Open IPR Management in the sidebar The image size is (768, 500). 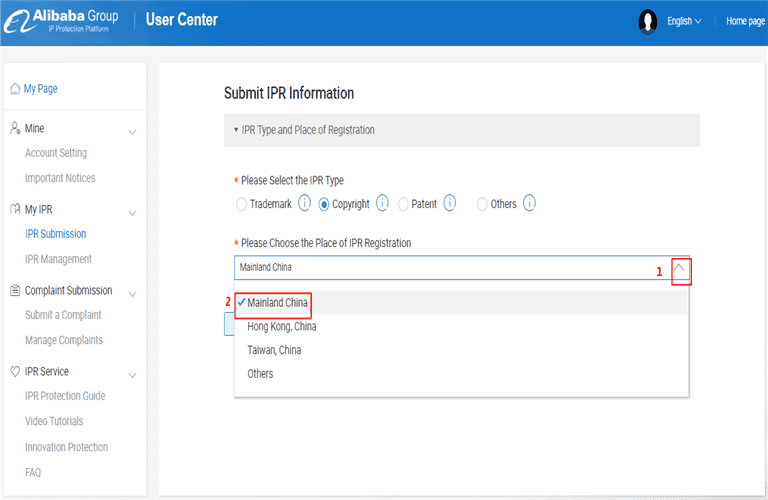[58, 259]
